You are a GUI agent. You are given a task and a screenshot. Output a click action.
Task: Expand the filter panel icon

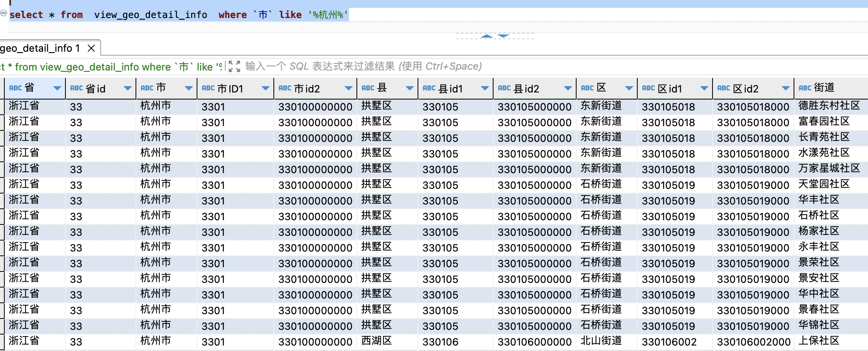pyautogui.click(x=234, y=66)
